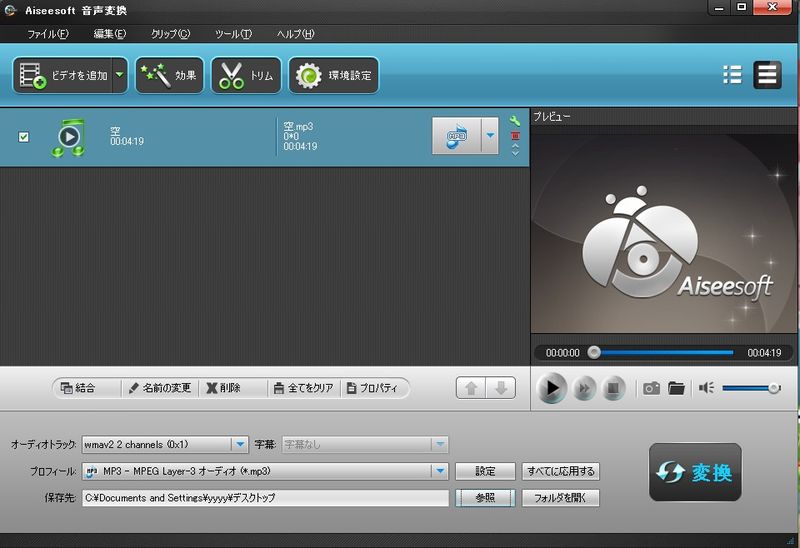This screenshot has width=800, height=548.
Task: Open 環境設定 (Preferences) gear button
Action: (x=334, y=76)
